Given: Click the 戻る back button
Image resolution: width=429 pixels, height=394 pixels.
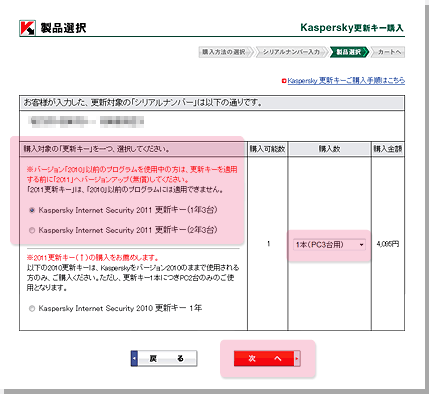Looking at the screenshot, I should [x=164, y=359].
